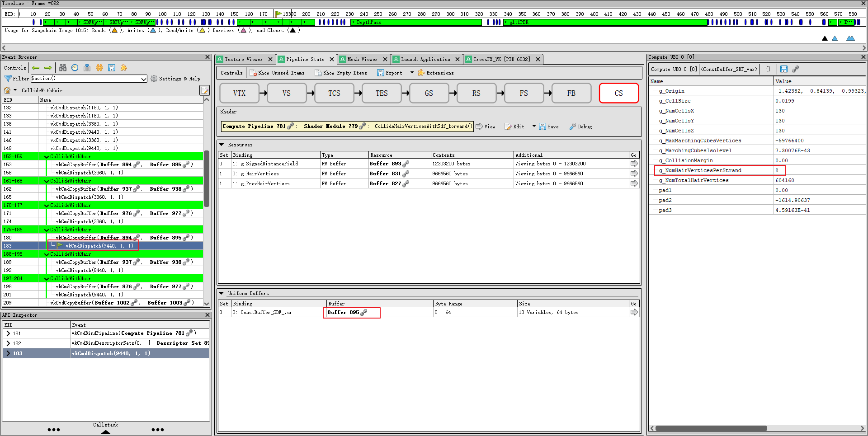Collapse CollideWithHair group 152-159
Screen dimensions: 868x436
[47, 156]
